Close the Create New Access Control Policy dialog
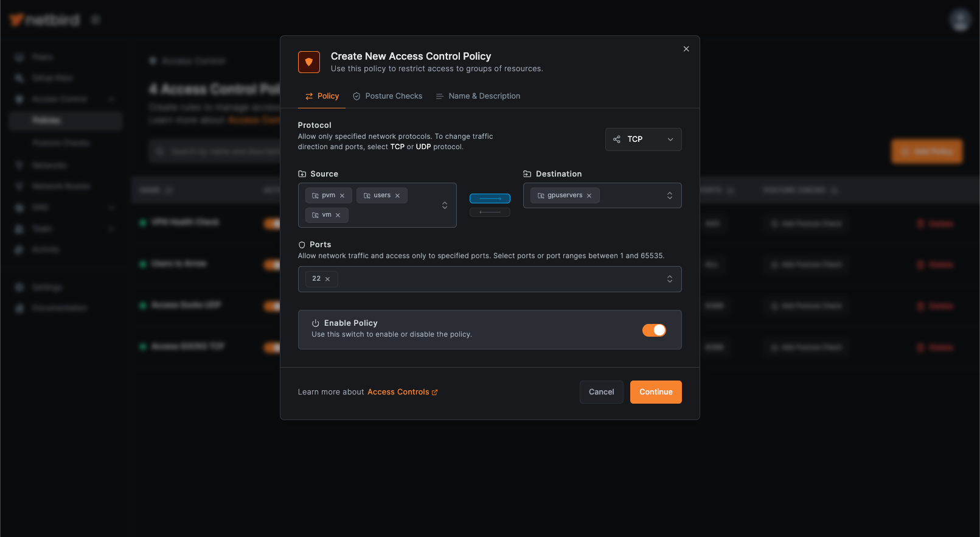Image resolution: width=980 pixels, height=537 pixels. (686, 49)
